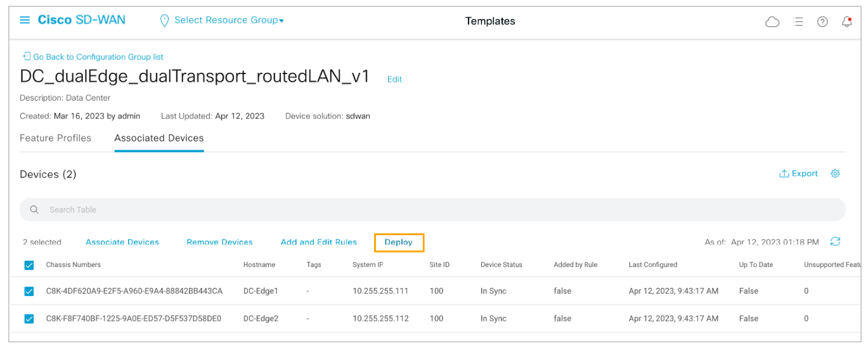Click the cloud status icon
Image resolution: width=868 pixels, height=350 pixels.
(x=772, y=22)
